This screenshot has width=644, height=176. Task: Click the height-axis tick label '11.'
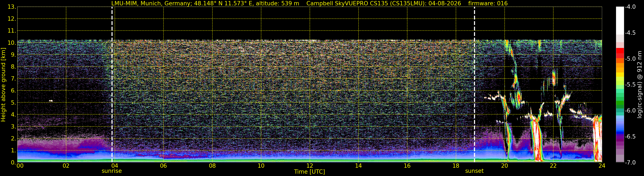pos(12,31)
